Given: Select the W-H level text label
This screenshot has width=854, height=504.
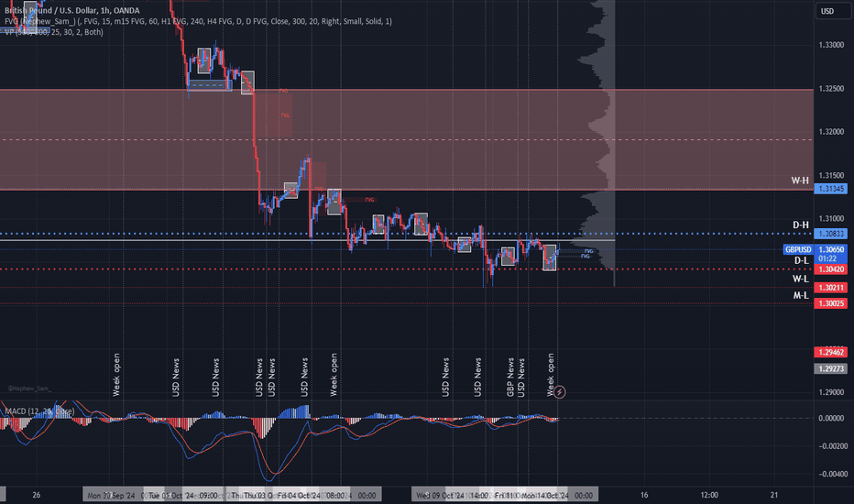Looking at the screenshot, I should 800,181.
